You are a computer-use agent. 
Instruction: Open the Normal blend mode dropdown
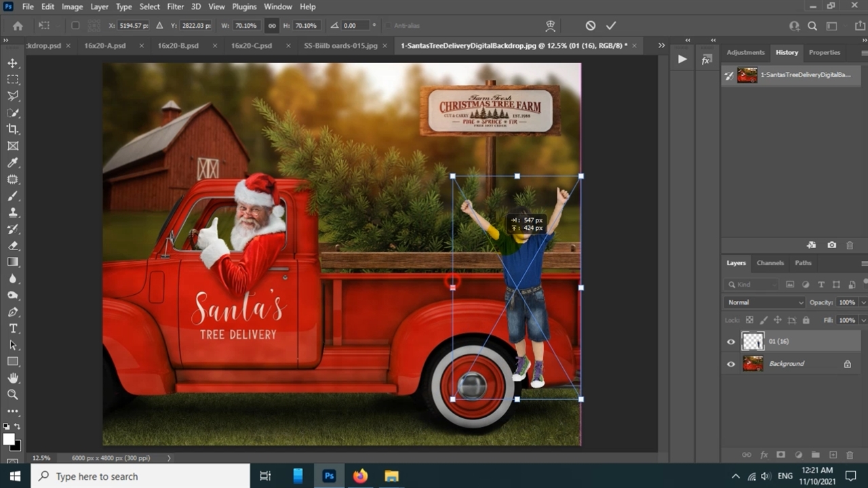(x=764, y=302)
